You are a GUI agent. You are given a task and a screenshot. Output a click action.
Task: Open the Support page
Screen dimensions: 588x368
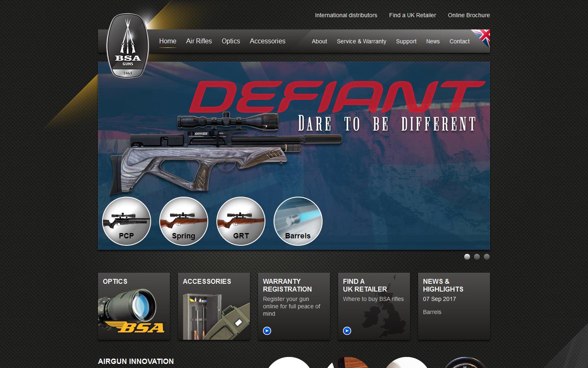(406, 41)
